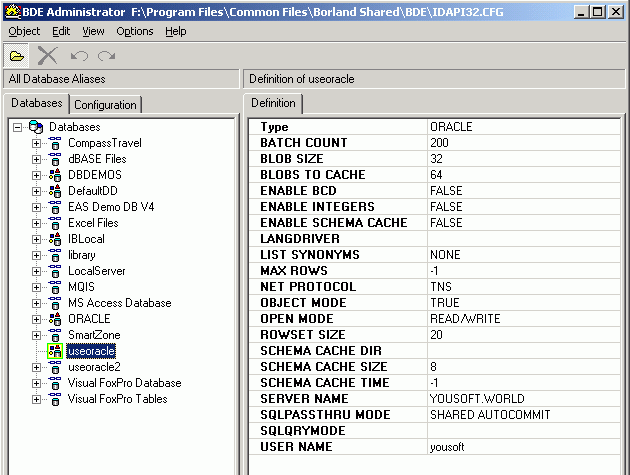Viewport: 630px width, 475px height.
Task: Click the DefaultDD alias icon
Action: (x=55, y=191)
